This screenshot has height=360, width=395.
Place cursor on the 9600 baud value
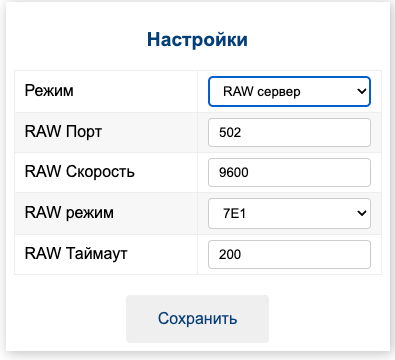point(234,173)
